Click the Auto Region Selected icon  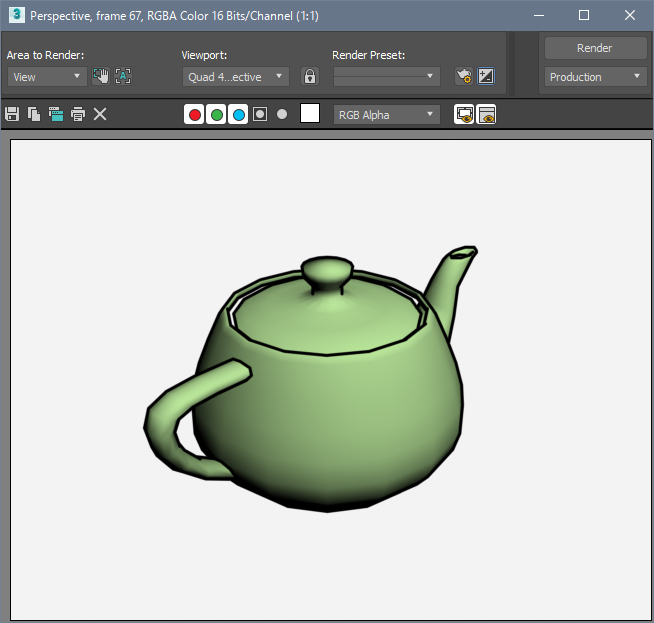click(123, 76)
